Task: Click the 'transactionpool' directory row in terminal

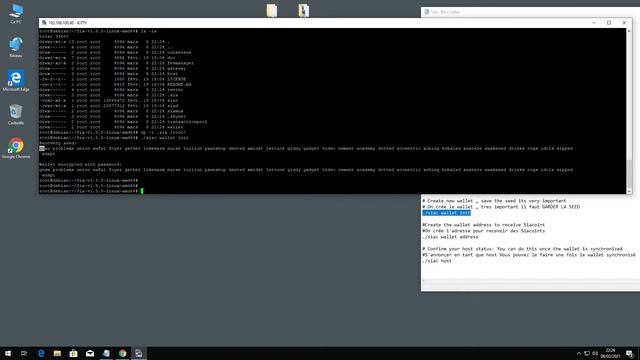Action: pyautogui.click(x=123, y=122)
